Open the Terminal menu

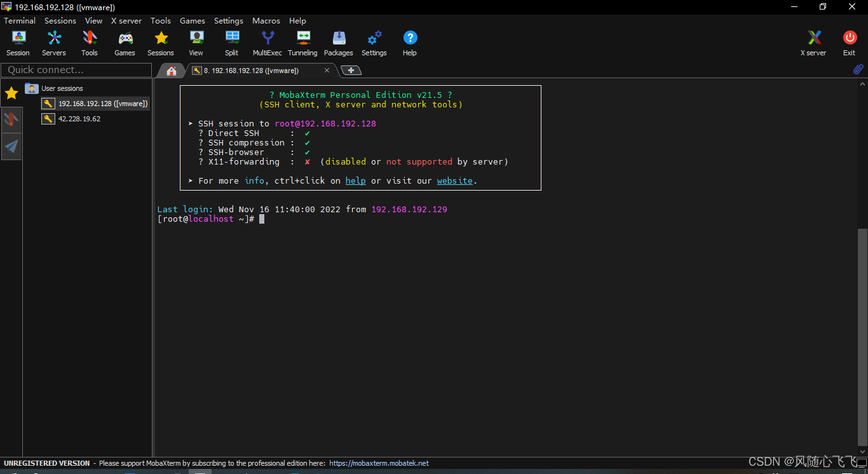pos(20,20)
